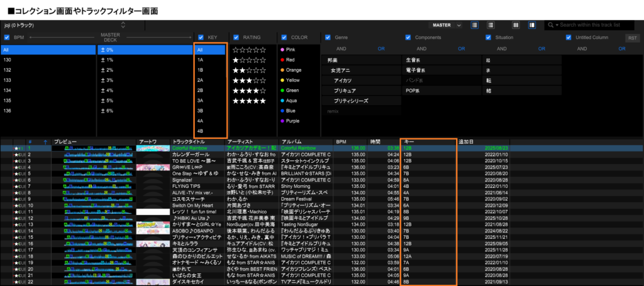This screenshot has height=286, width=644.
Task: Click the second list view icon beside MASTER
Action: point(491,25)
